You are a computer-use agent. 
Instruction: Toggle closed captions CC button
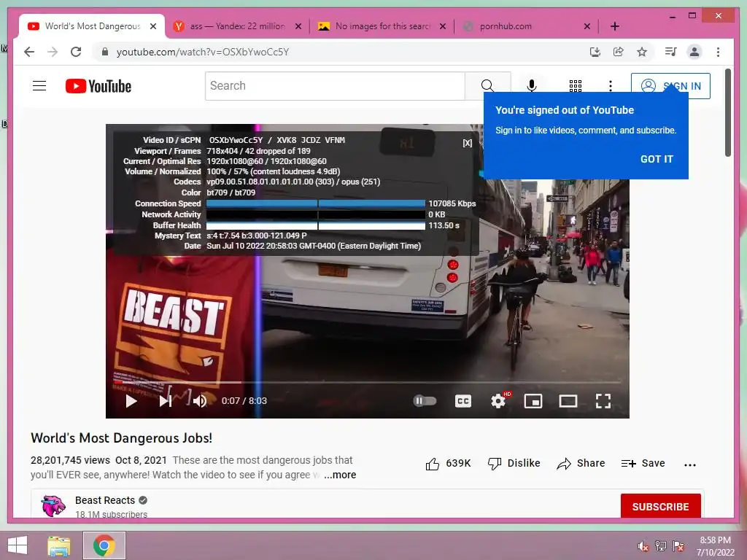pyautogui.click(x=463, y=401)
